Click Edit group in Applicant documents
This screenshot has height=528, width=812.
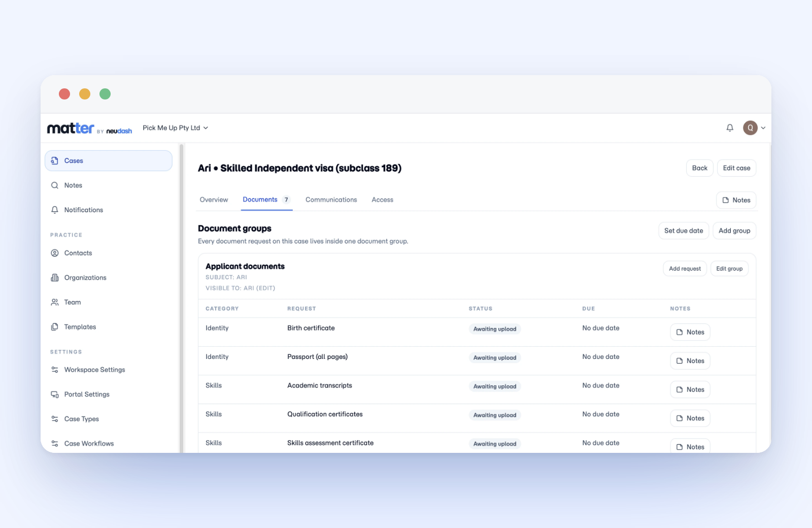[x=729, y=269]
